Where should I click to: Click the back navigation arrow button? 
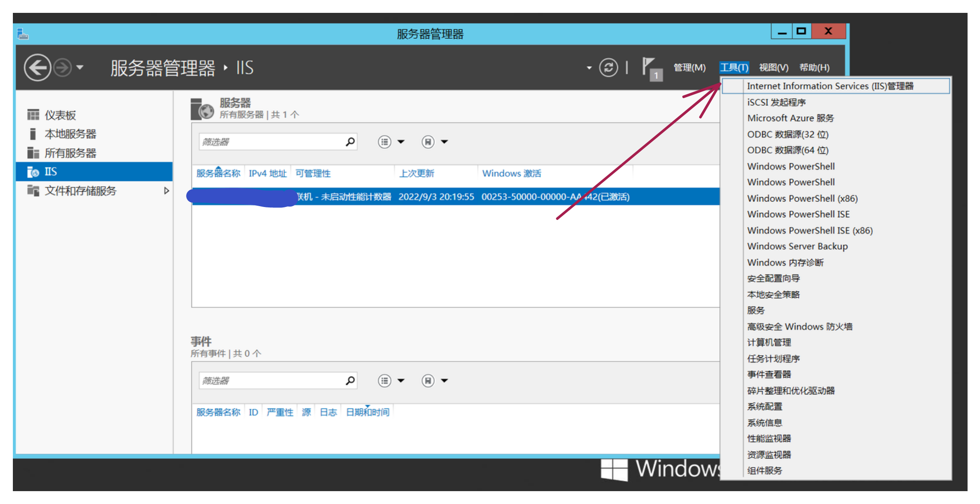coord(37,67)
